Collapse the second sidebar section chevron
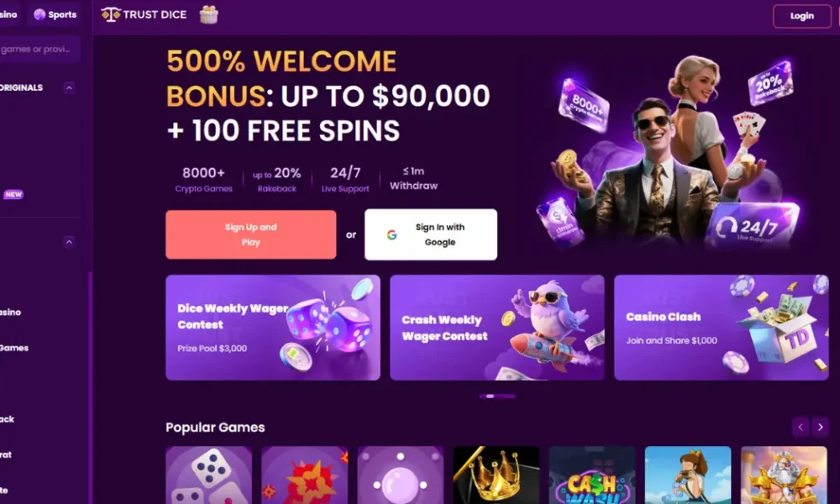Image resolution: width=840 pixels, height=504 pixels. point(69,242)
